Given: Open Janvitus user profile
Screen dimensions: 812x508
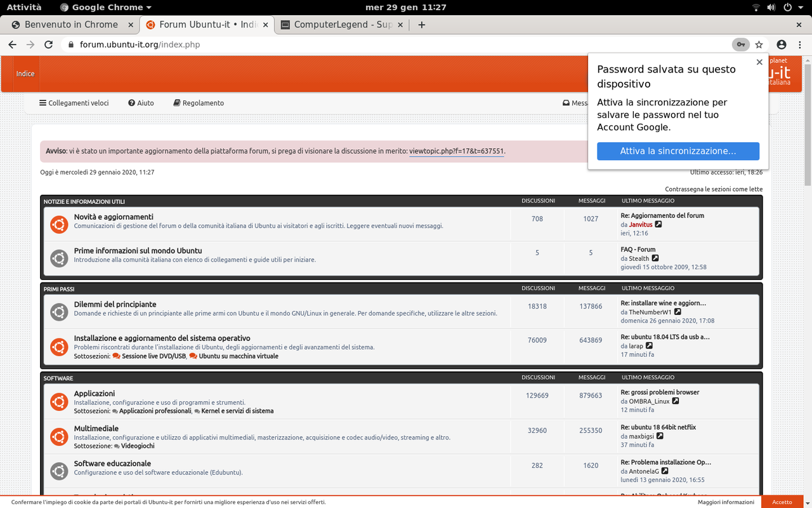Looking at the screenshot, I should pyautogui.click(x=641, y=225).
